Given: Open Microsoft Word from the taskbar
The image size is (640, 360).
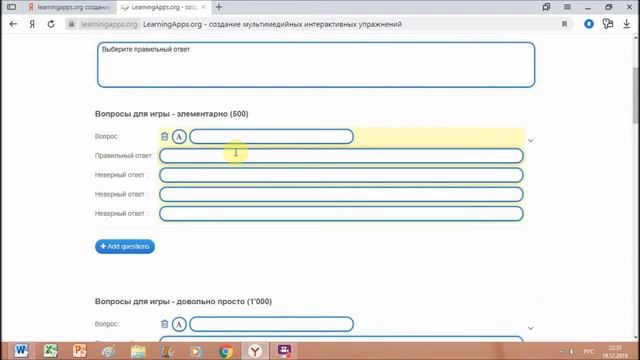Looking at the screenshot, I should (x=21, y=351).
